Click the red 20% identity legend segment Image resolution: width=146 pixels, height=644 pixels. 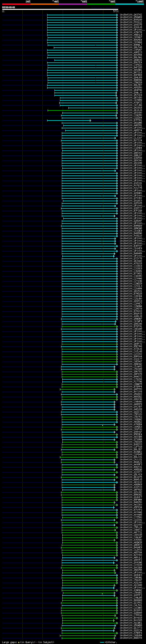point(16,4)
